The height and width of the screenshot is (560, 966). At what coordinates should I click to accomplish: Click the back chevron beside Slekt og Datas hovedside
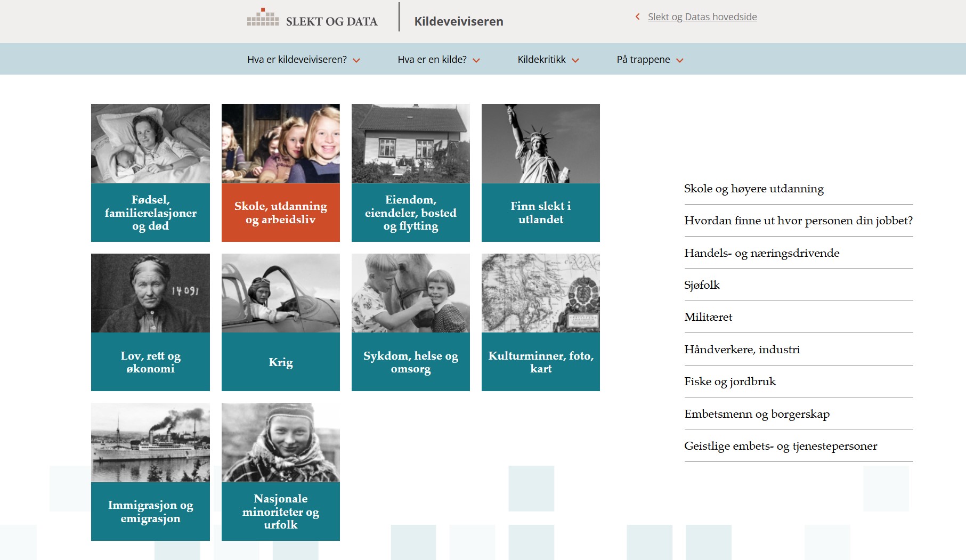637,17
